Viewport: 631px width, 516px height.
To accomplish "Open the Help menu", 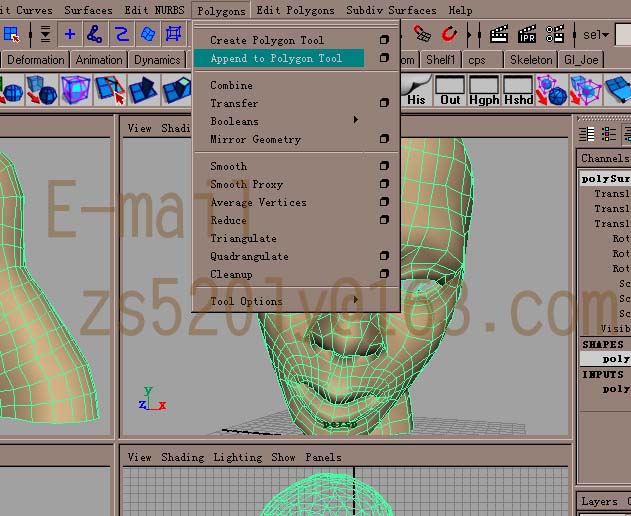I will pyautogui.click(x=460, y=10).
